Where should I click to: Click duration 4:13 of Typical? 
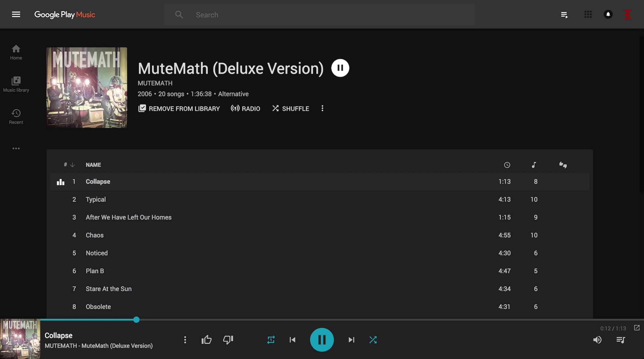(504, 199)
